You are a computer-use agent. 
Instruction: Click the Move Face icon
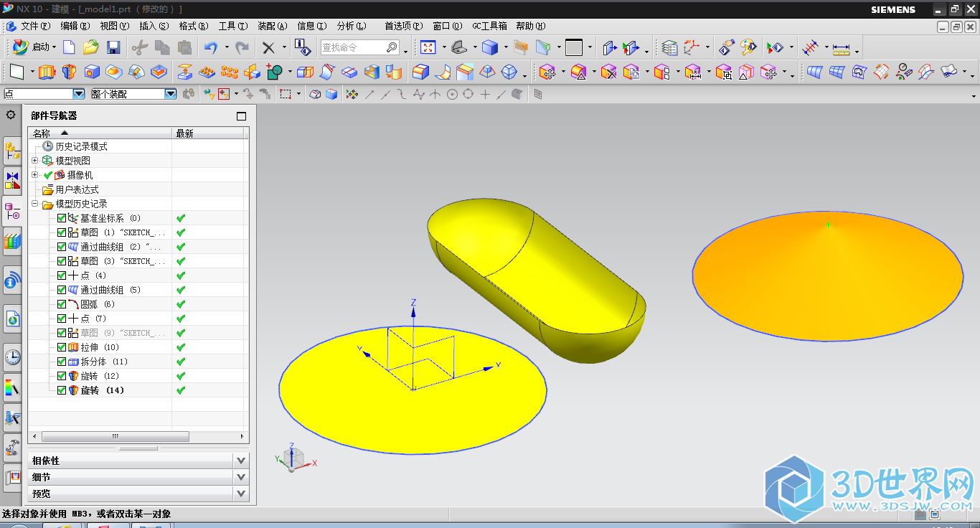[x=547, y=72]
